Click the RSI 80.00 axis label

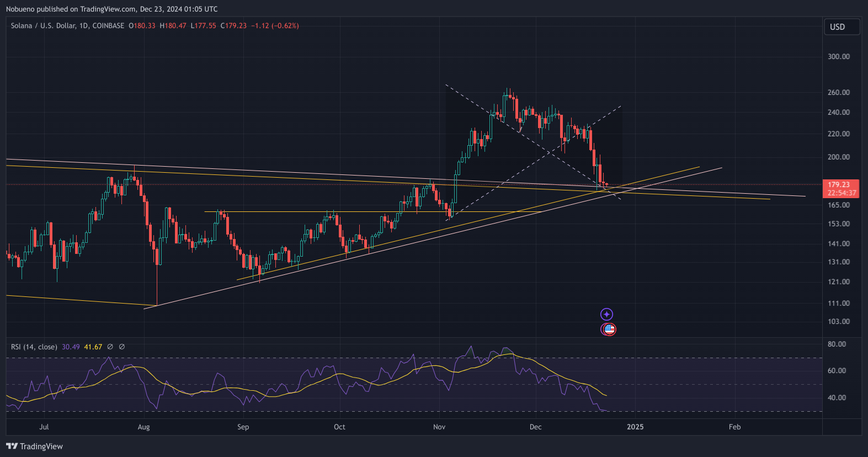click(x=837, y=344)
